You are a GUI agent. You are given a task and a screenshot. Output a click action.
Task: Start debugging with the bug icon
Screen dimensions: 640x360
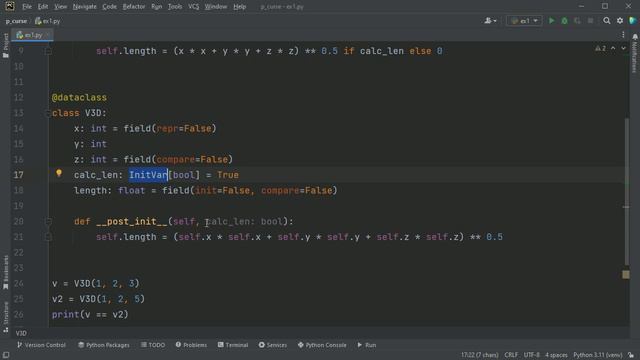564,21
